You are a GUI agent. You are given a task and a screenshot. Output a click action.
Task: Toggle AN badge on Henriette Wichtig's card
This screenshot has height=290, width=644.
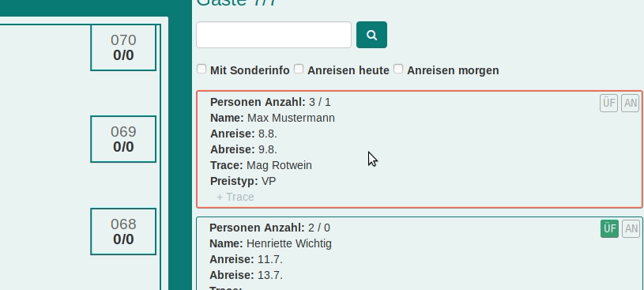click(x=631, y=228)
